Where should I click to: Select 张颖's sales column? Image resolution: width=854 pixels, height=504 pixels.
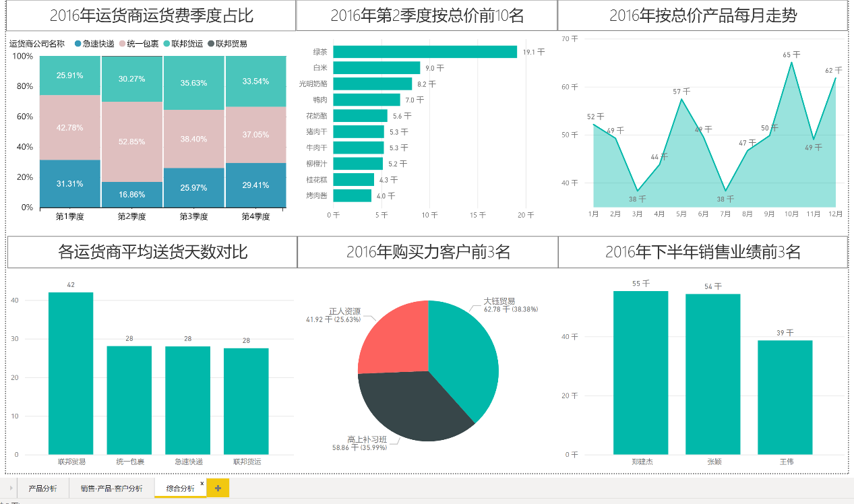tap(713, 374)
